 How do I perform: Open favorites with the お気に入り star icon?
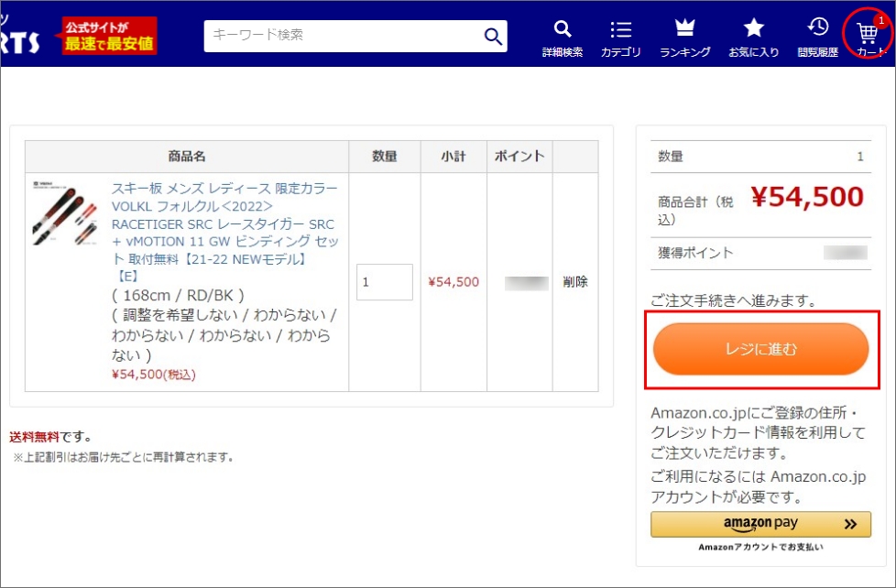pos(753,35)
